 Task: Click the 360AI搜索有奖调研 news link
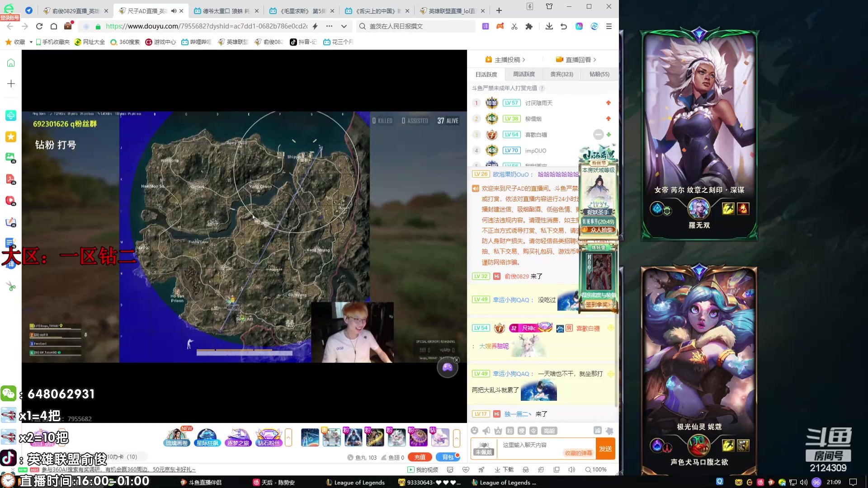[x=118, y=469]
